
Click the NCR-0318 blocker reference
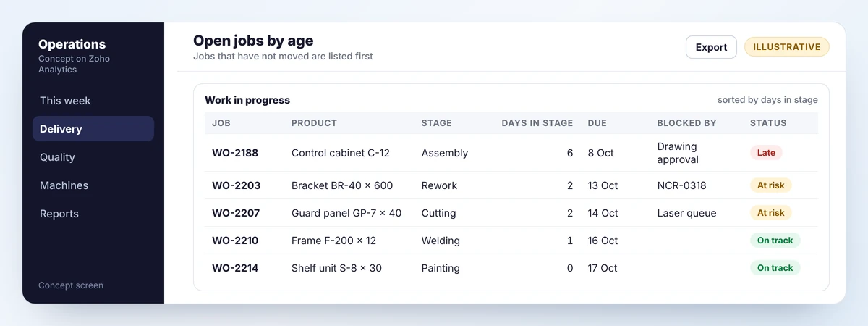pos(681,185)
